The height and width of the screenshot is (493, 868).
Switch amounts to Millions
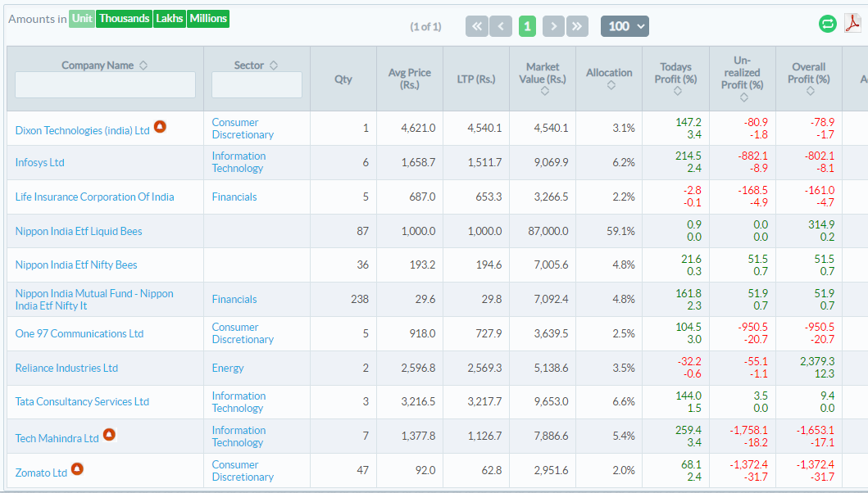click(x=208, y=18)
